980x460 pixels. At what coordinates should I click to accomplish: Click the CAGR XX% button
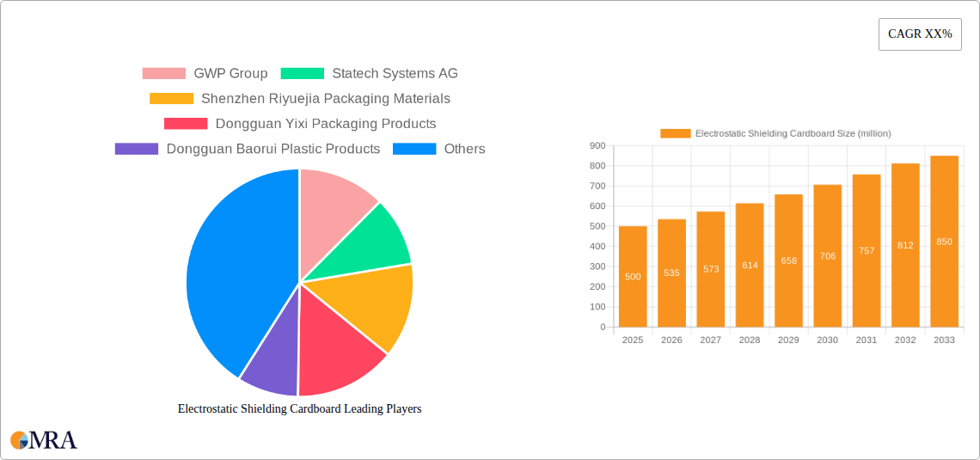920,34
